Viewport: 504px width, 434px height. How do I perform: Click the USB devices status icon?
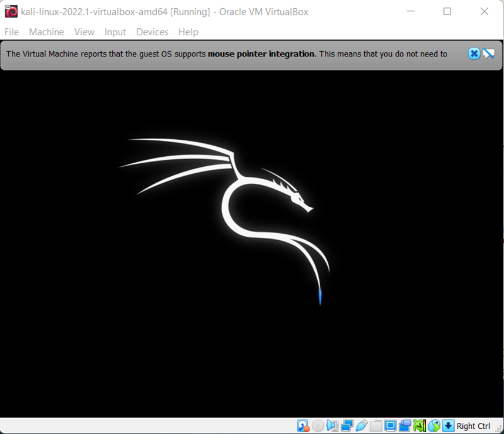pos(361,426)
